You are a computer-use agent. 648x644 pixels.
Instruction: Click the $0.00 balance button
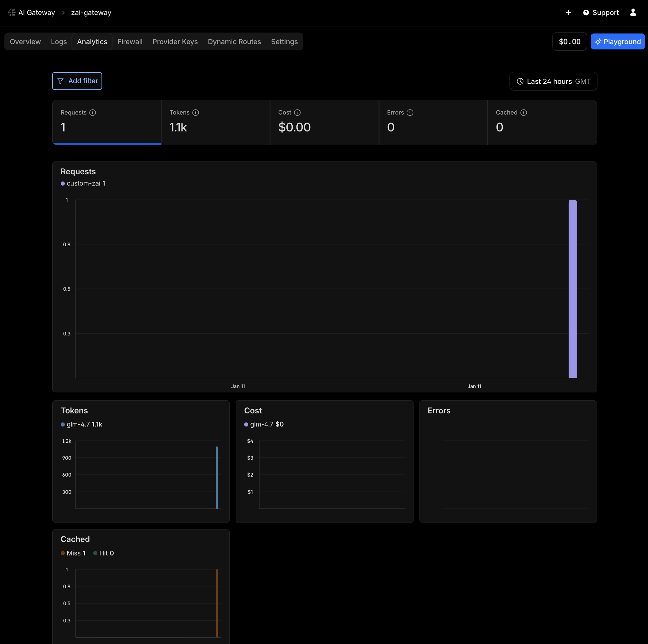coord(569,42)
